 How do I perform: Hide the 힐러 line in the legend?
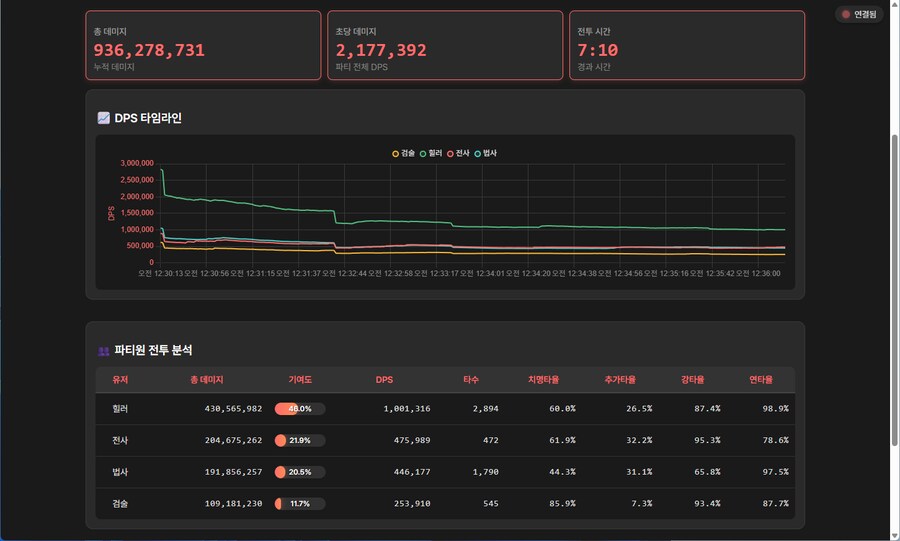pos(431,153)
